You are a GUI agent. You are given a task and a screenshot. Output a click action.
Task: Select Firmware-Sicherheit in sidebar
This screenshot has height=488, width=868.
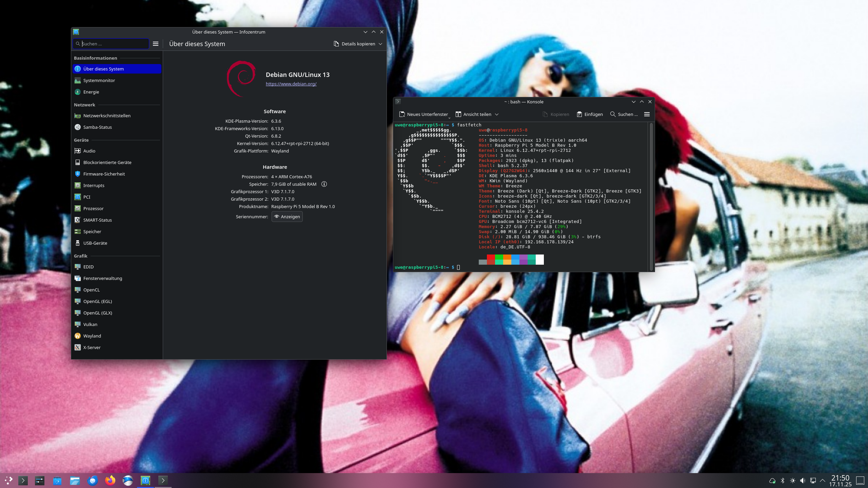104,174
